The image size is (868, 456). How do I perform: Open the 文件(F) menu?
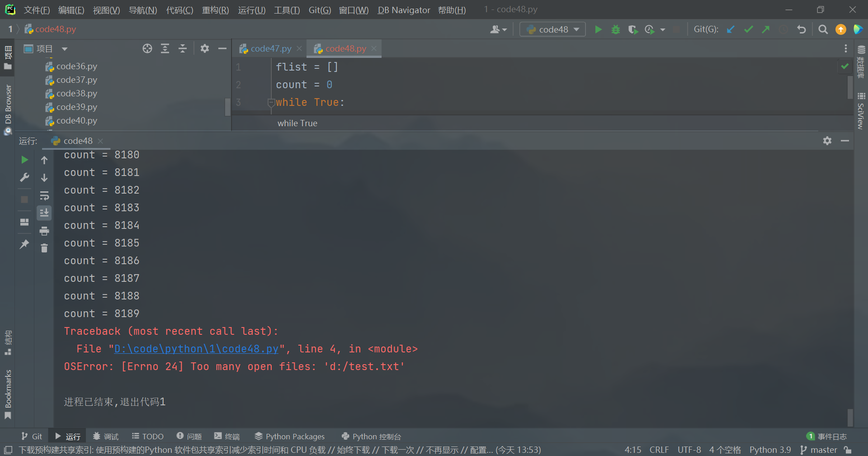tap(37, 10)
